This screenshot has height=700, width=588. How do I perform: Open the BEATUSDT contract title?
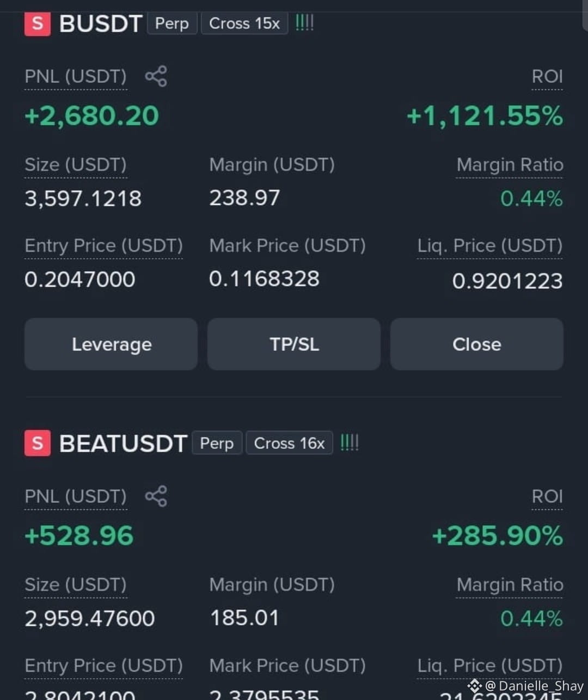123,443
